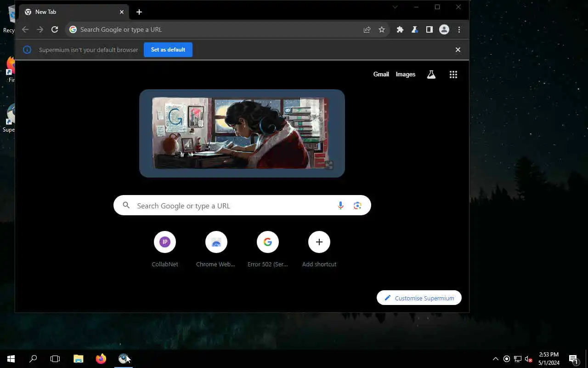Viewport: 588px width, 368px height.
Task: Open the three-dot browser menu
Action: [459, 29]
